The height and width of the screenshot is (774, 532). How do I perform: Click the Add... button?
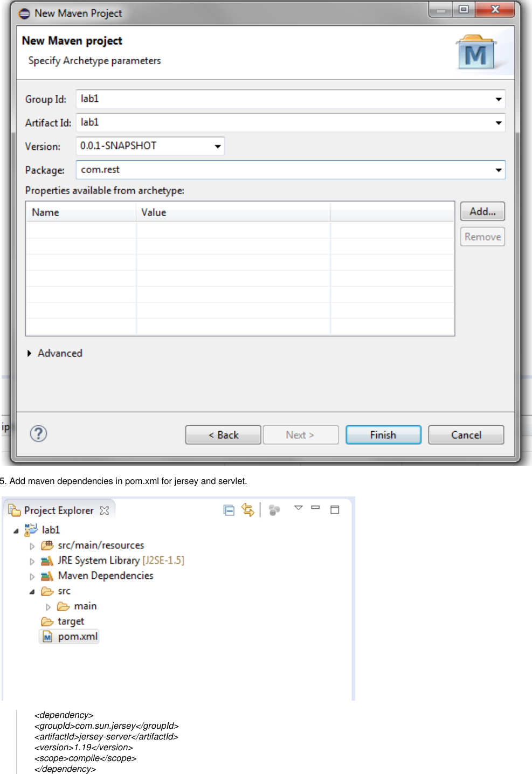[482, 211]
